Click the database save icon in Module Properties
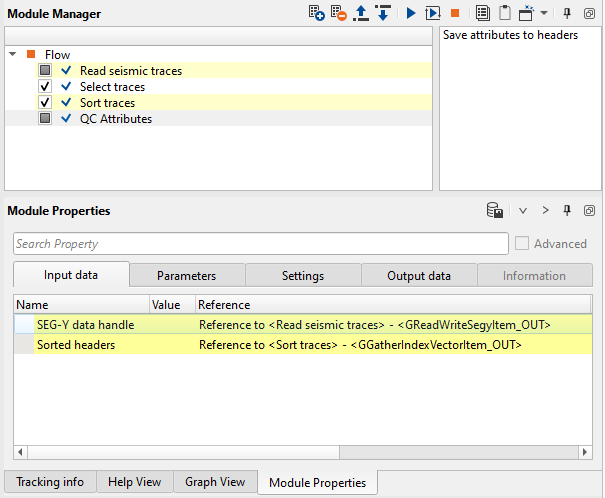605x498 pixels. 494,211
